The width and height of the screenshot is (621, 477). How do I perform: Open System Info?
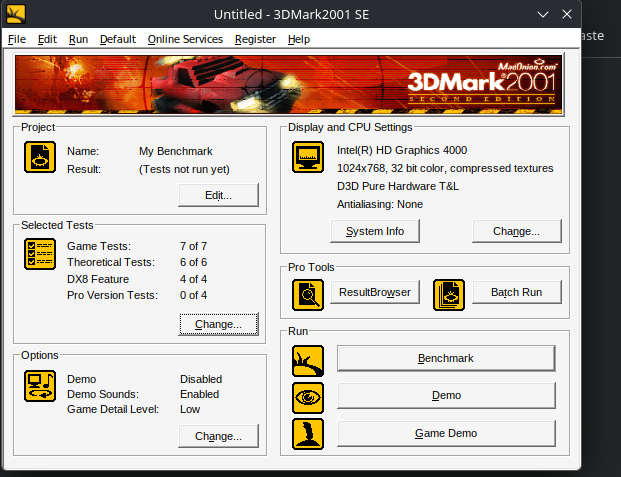375,231
